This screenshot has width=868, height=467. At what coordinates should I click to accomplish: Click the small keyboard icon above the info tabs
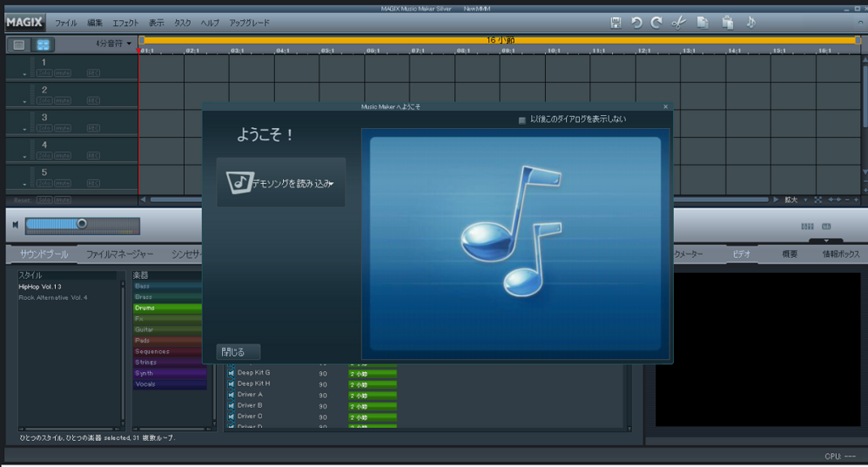click(x=826, y=226)
